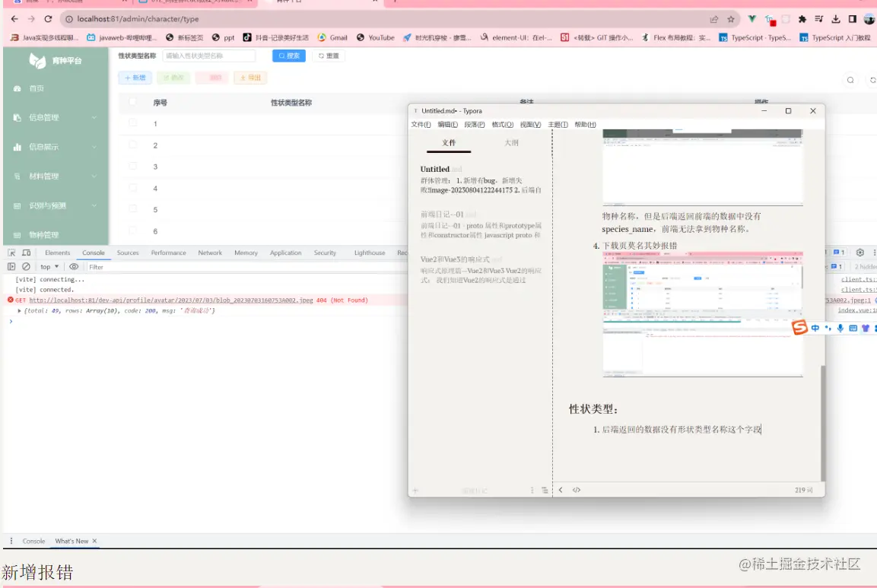Screen dimensions: 877x588
Task: Open the browser extensions puzzle icon
Action: (802, 19)
